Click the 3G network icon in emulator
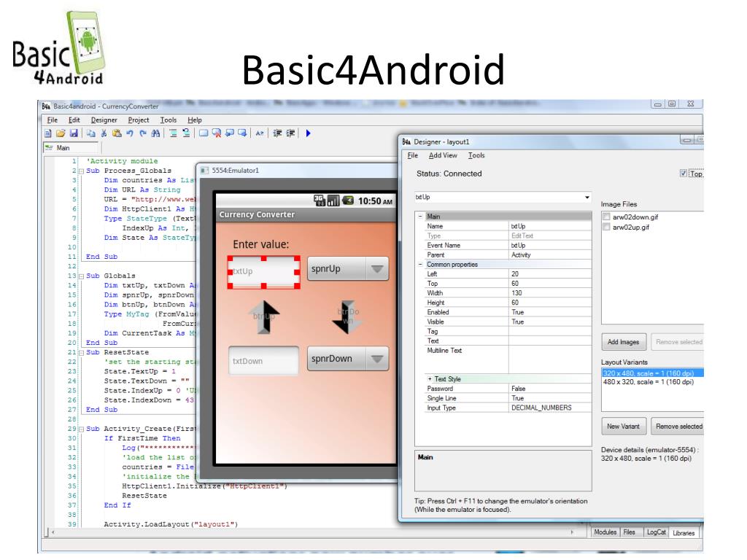 click(x=320, y=201)
